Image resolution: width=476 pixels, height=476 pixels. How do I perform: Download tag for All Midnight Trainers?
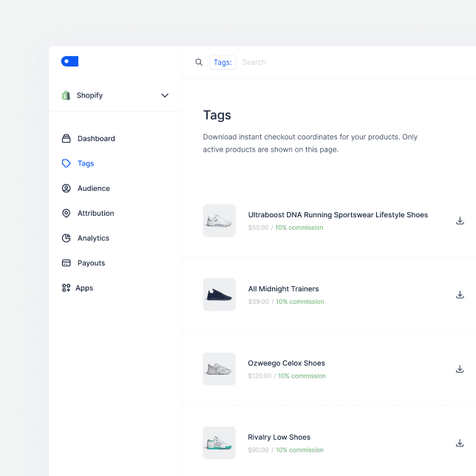(460, 294)
